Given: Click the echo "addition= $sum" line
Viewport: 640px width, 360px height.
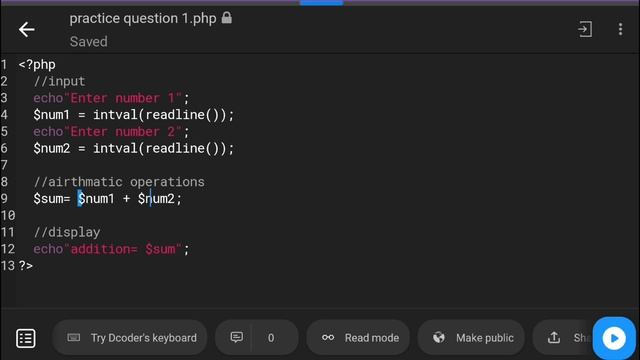Looking at the screenshot, I should 111,249.
